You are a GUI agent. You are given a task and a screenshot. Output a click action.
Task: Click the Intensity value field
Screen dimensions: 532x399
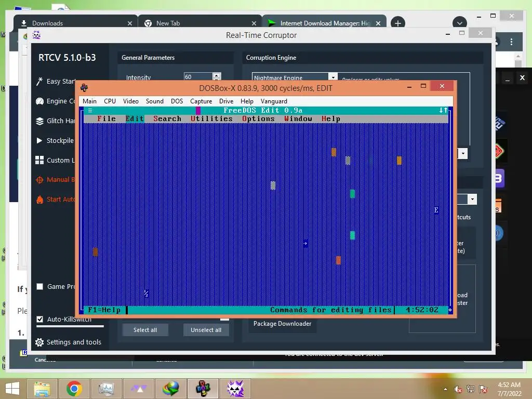(x=198, y=77)
